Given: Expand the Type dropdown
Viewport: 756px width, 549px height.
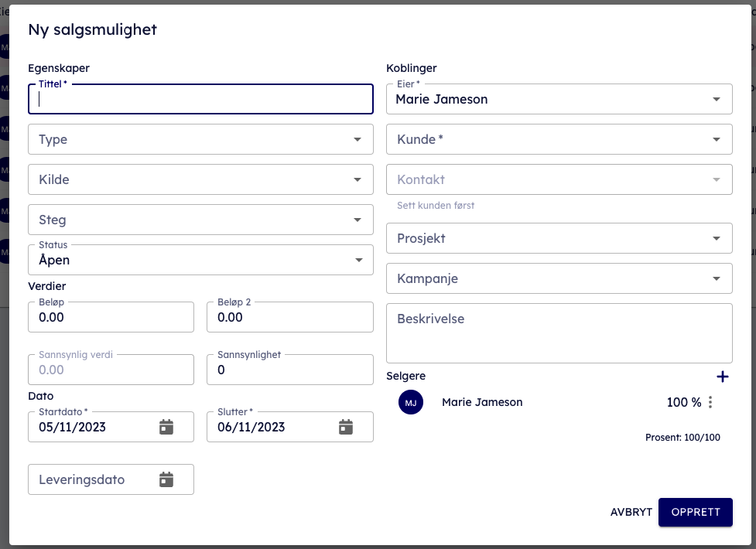Looking at the screenshot, I should [x=200, y=139].
